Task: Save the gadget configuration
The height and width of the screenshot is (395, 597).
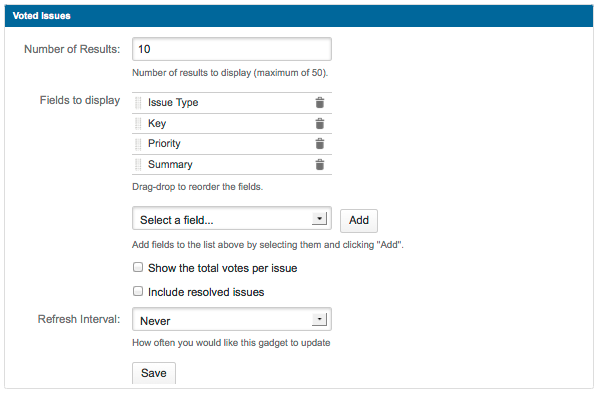Action: (154, 373)
